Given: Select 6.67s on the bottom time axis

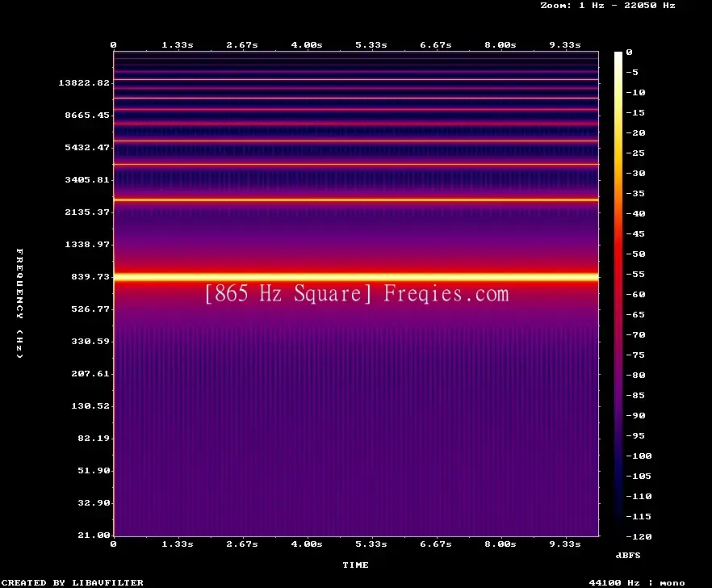Looking at the screenshot, I should (x=435, y=544).
